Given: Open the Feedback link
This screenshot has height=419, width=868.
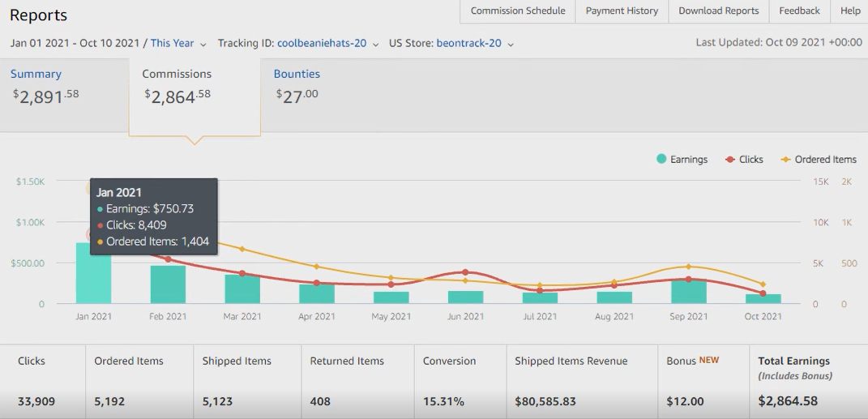Looking at the screenshot, I should click(799, 11).
